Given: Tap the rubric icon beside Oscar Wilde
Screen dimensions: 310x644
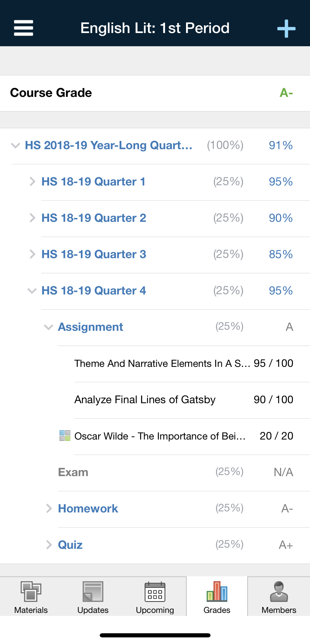Looking at the screenshot, I should tap(65, 436).
